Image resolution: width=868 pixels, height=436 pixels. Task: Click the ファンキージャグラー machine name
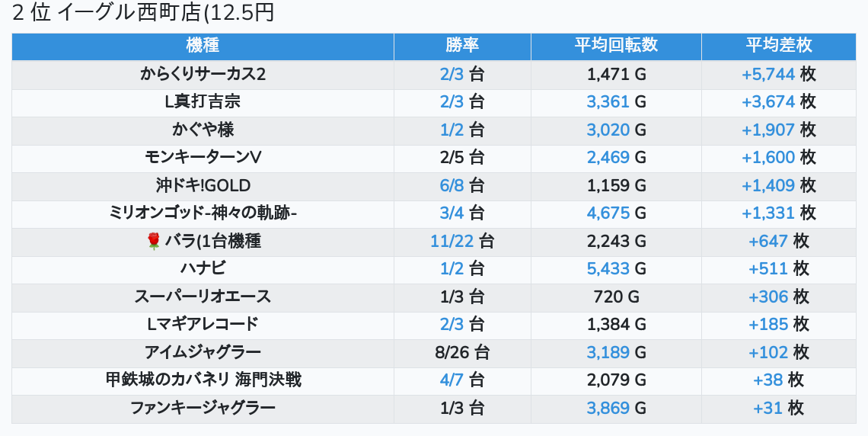pyautogui.click(x=203, y=409)
